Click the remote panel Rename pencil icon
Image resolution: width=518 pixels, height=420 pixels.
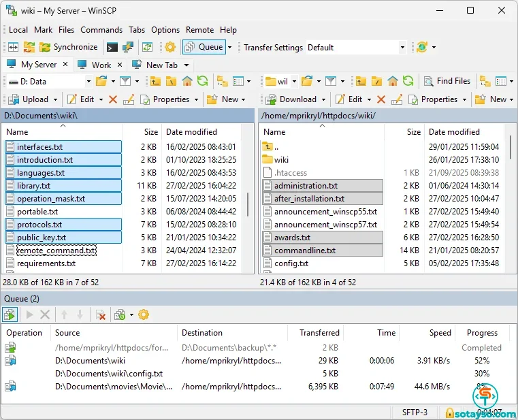pos(397,99)
